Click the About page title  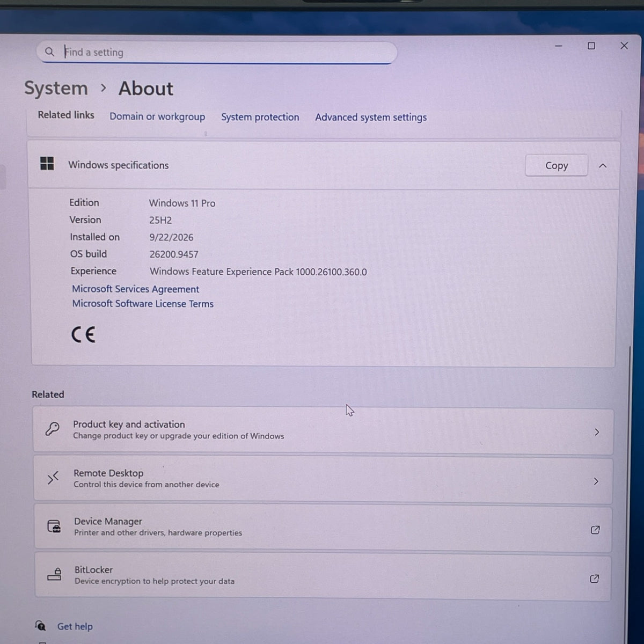[146, 88]
